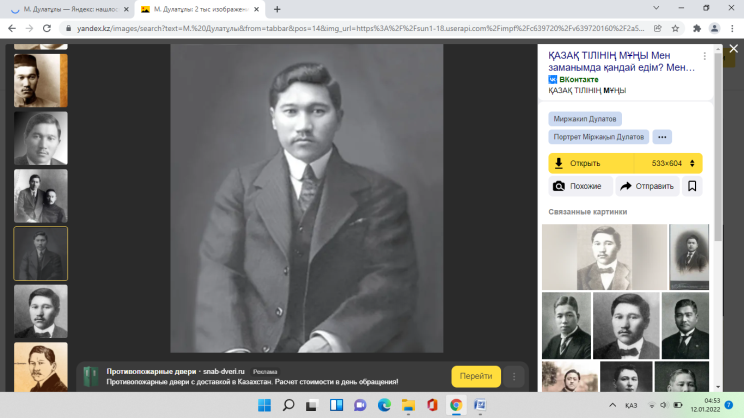Select the sepia portrait thumbnail with cap
Image resolution: width=744 pixels, height=418 pixels.
(41, 80)
